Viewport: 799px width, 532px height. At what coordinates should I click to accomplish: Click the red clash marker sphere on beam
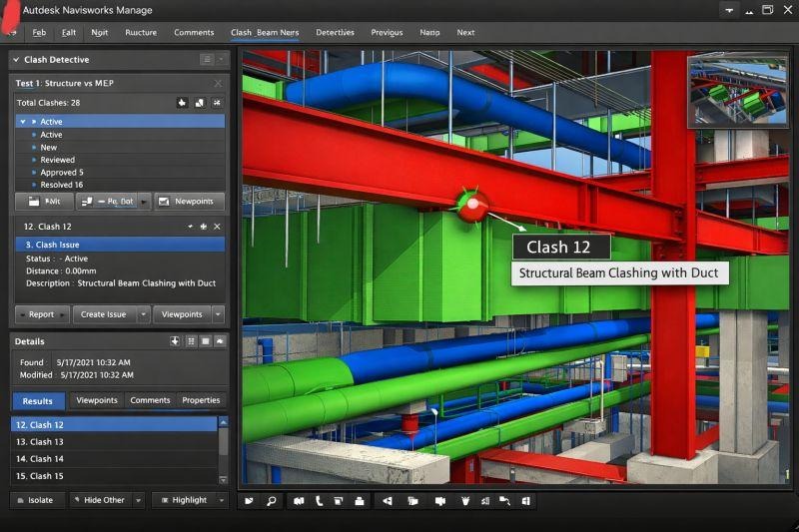pyautogui.click(x=471, y=205)
